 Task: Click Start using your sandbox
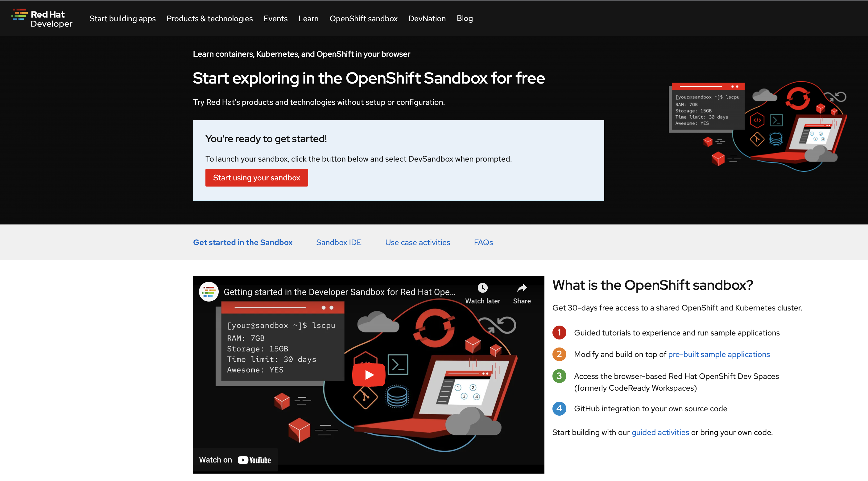[x=256, y=178]
